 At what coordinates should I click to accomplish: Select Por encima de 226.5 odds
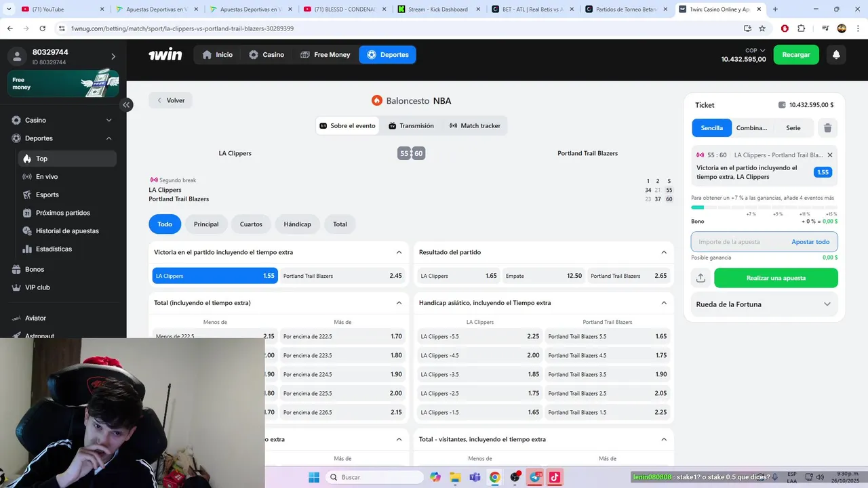click(x=342, y=412)
